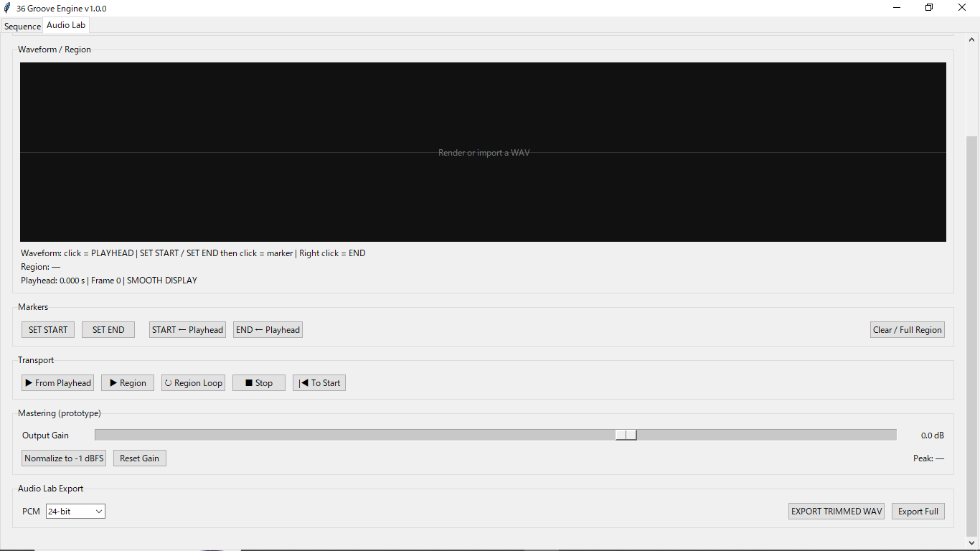Screen dimensions: 980x551
Task: Play the selected Region
Action: tap(128, 383)
